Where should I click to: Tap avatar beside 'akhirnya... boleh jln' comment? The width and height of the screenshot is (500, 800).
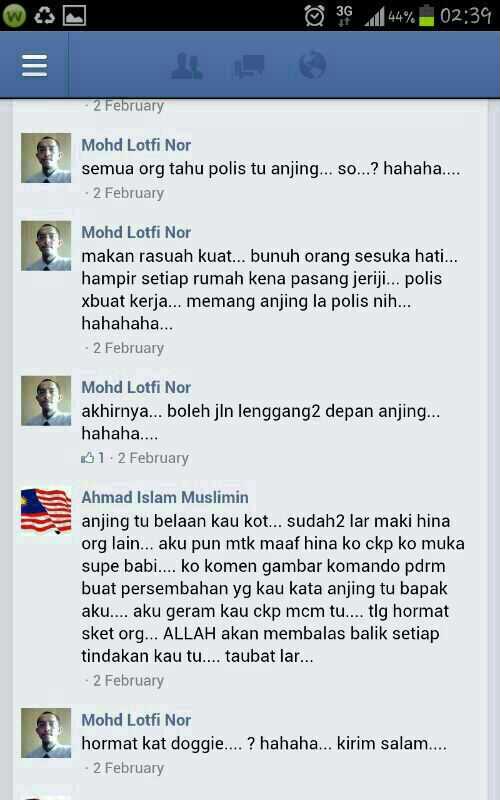46,401
